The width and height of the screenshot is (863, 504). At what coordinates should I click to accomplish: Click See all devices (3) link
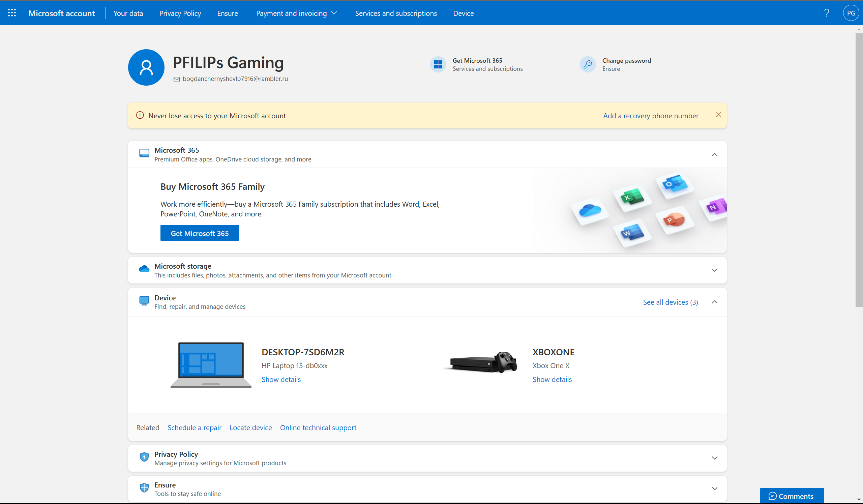click(671, 302)
